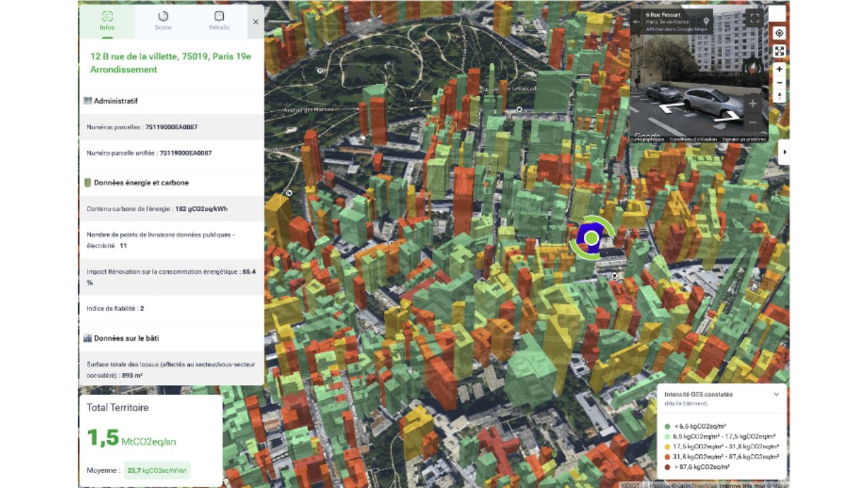Screen dimensions: 868x488
Task: Click the selected building marker on map
Action: click(x=591, y=237)
